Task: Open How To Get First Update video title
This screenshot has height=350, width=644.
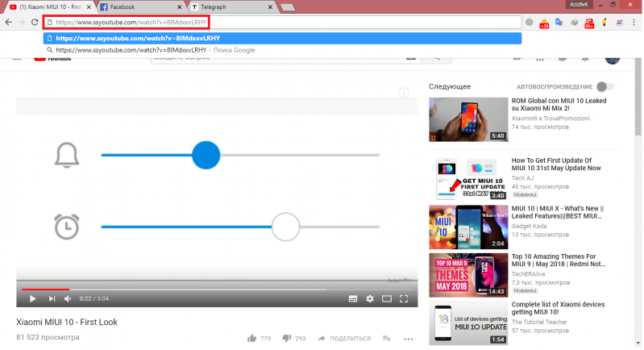Action: (556, 165)
